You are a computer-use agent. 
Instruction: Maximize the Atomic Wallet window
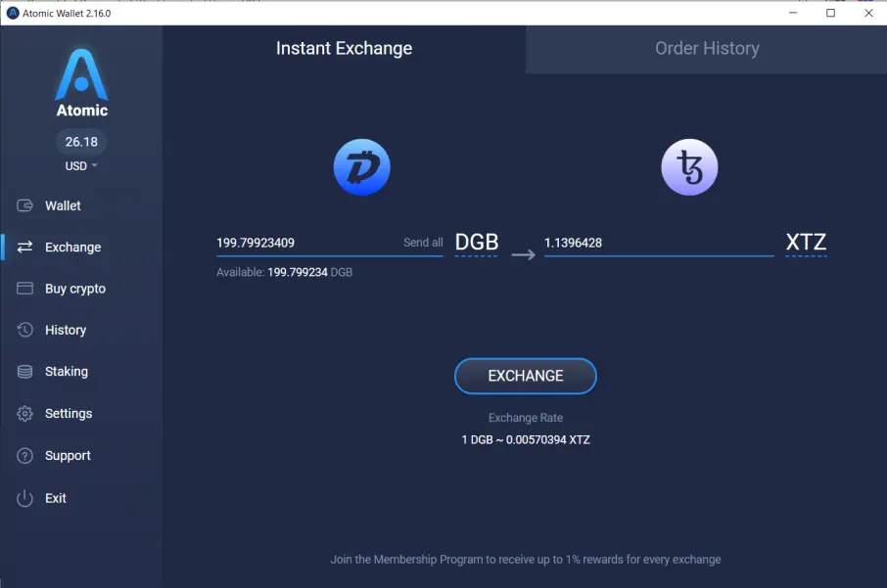coord(830,13)
